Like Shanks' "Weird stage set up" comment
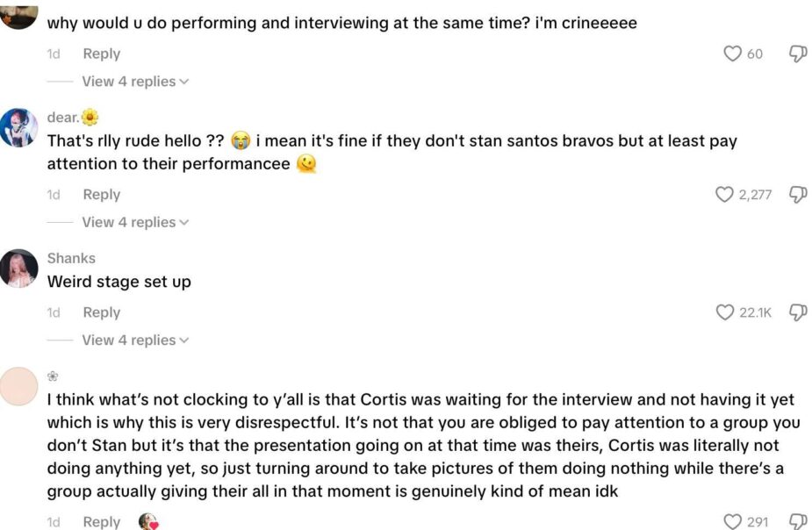812x530 pixels. [724, 312]
